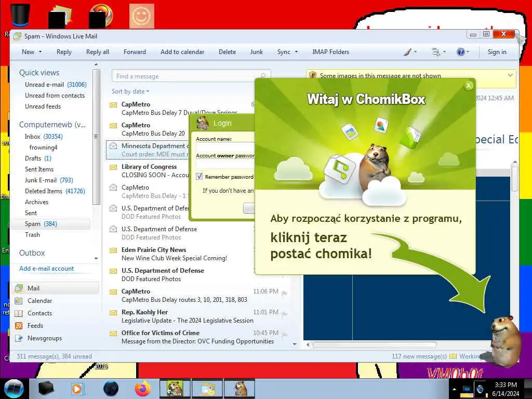Open the New message dropdown arrow
This screenshot has width=532, height=399.
[x=41, y=52]
